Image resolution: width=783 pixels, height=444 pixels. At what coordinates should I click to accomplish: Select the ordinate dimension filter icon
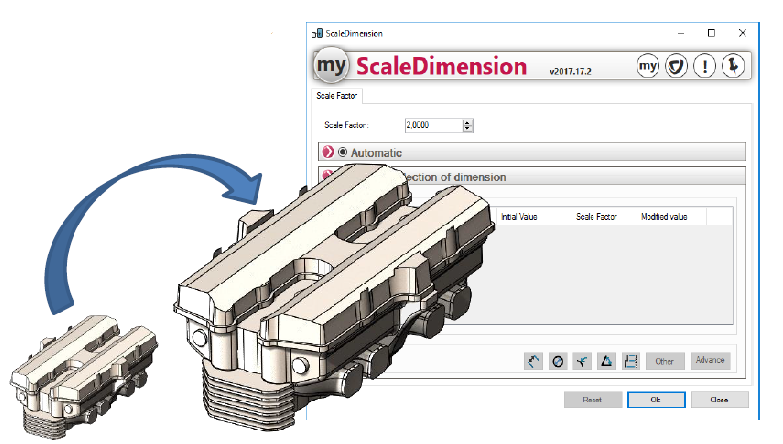[x=631, y=361]
